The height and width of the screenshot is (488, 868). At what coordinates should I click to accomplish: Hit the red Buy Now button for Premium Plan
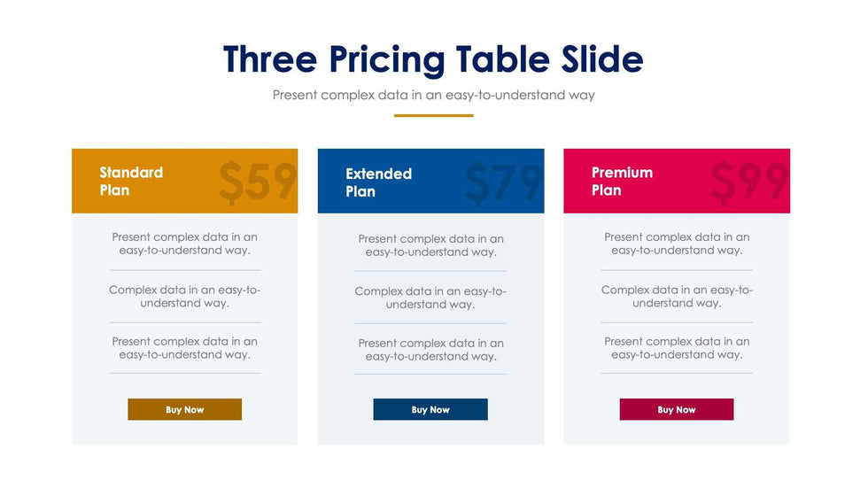[x=677, y=409]
